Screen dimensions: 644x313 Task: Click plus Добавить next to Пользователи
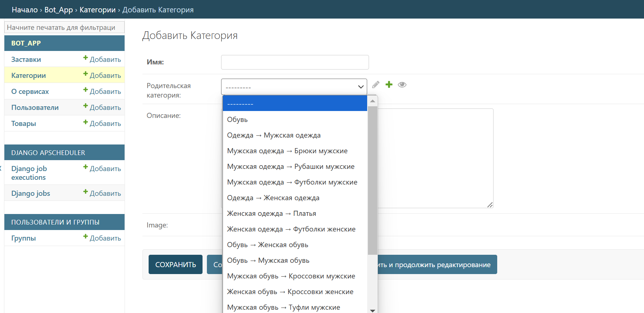[102, 107]
